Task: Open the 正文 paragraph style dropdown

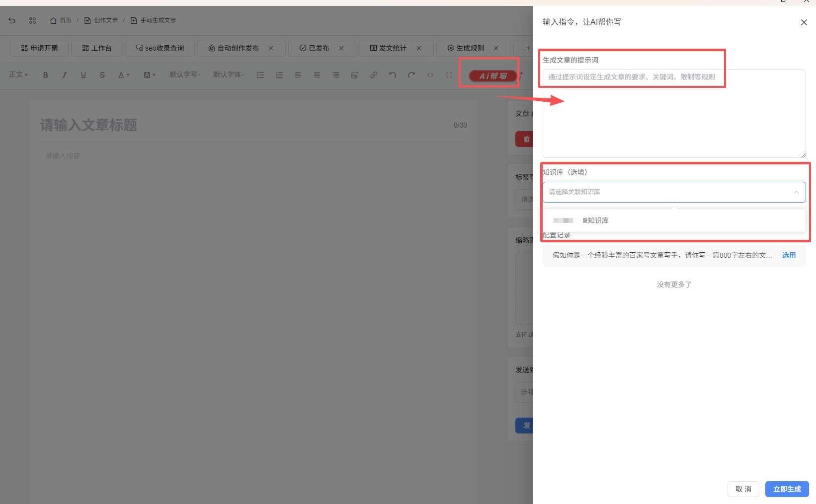Action: click(x=18, y=75)
